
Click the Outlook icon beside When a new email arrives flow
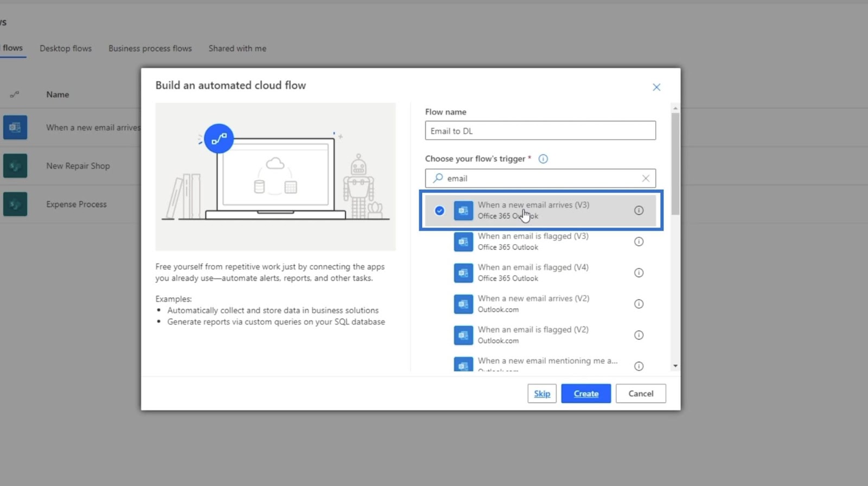[15, 127]
